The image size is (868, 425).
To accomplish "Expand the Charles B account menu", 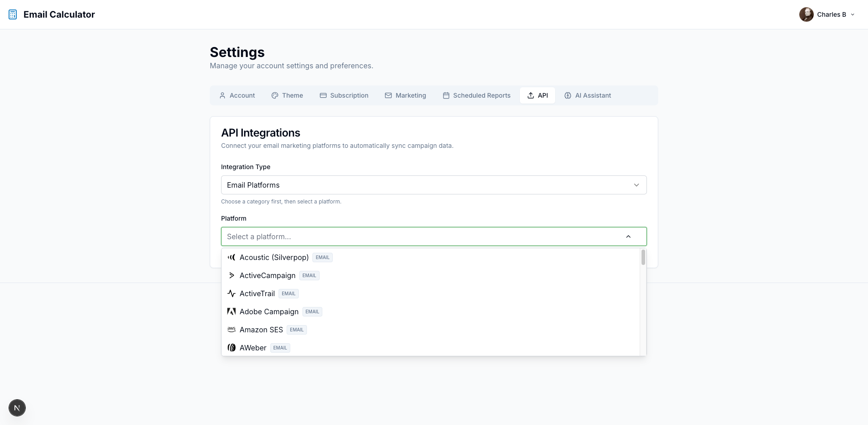I will (x=853, y=14).
